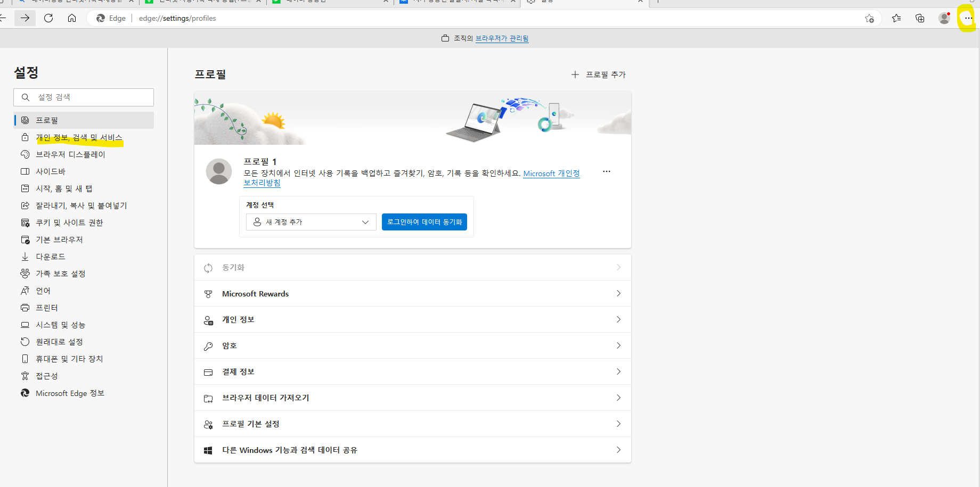Open 개인 정보, 검색 및 서비스 settings
The image size is (980, 487).
point(84,137)
